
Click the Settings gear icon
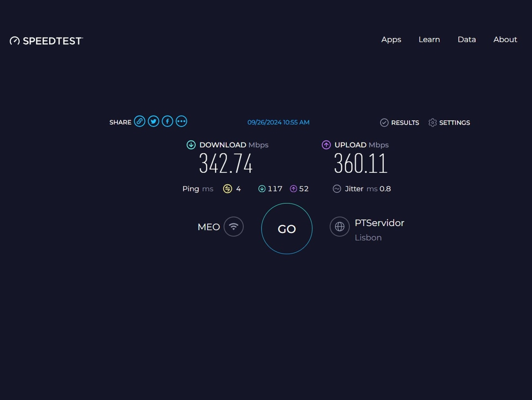pos(432,123)
